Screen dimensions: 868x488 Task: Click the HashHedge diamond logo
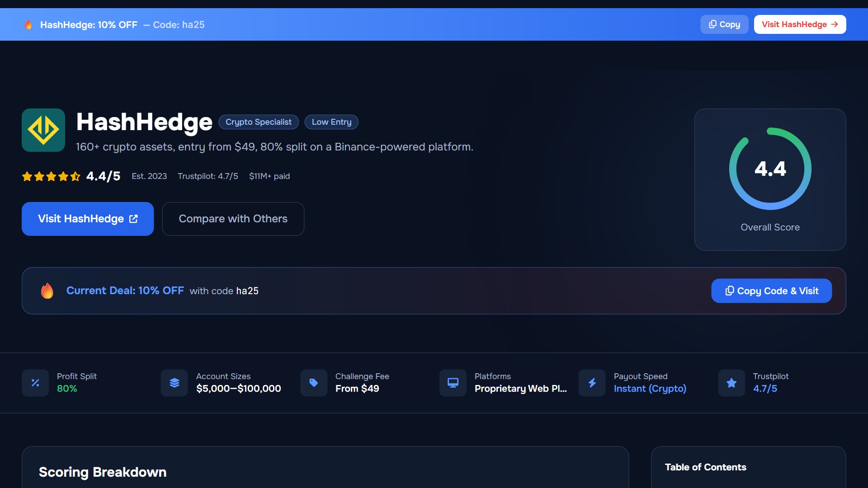point(43,130)
